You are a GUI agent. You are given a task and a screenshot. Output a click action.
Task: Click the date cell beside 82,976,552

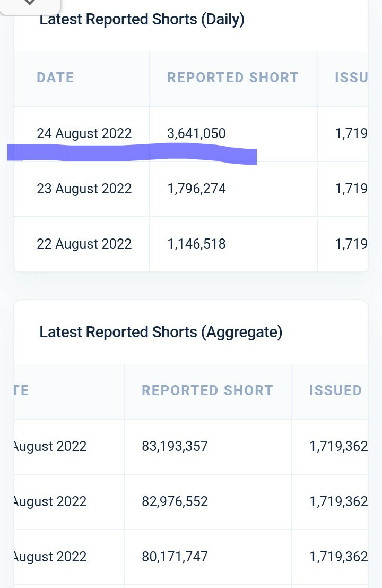pyautogui.click(x=50, y=501)
